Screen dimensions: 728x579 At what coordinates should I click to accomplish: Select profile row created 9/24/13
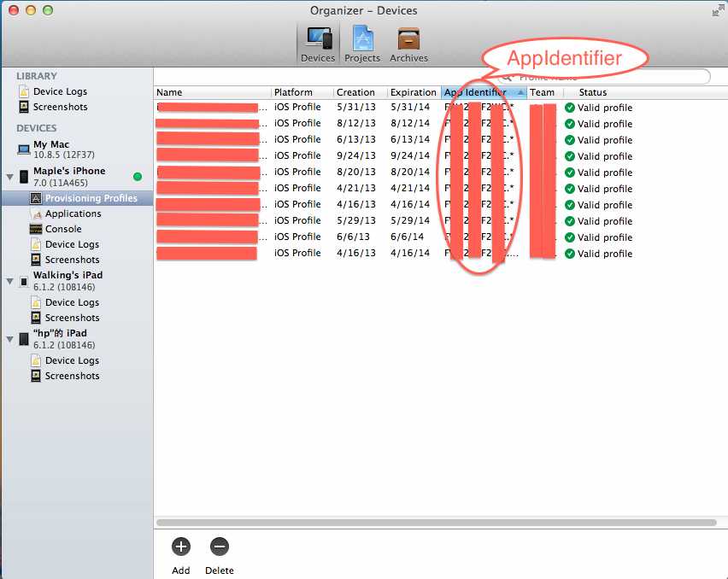point(440,156)
